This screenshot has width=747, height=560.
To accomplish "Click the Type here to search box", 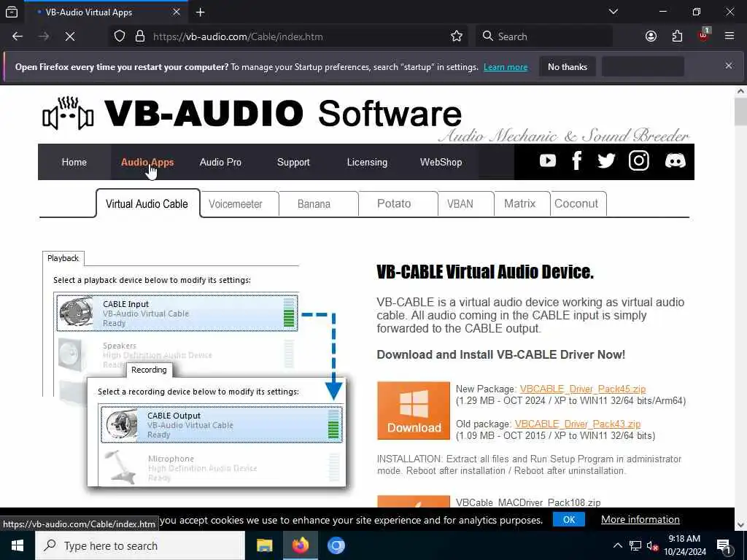I will (140, 545).
